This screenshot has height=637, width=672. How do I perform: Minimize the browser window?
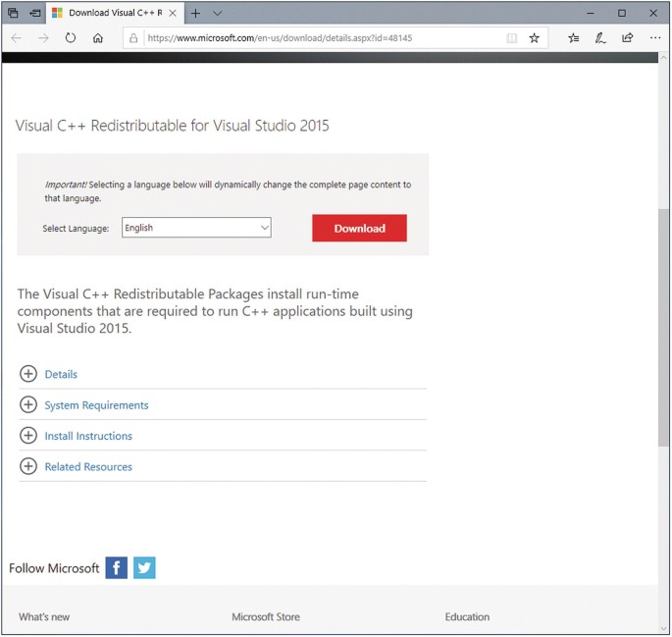(x=591, y=14)
